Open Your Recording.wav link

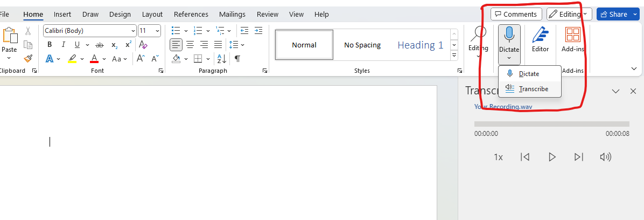pyautogui.click(x=503, y=107)
